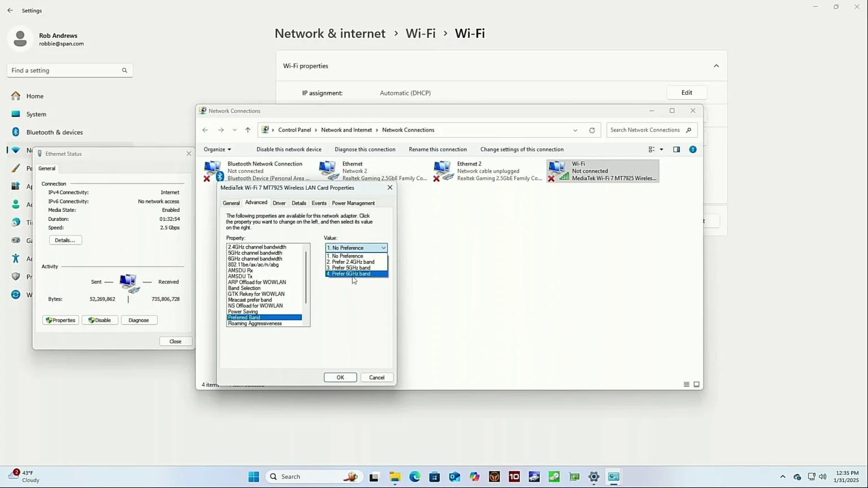Click Cancel in adapter properties dialog
This screenshot has height=488, width=868.
(x=377, y=377)
